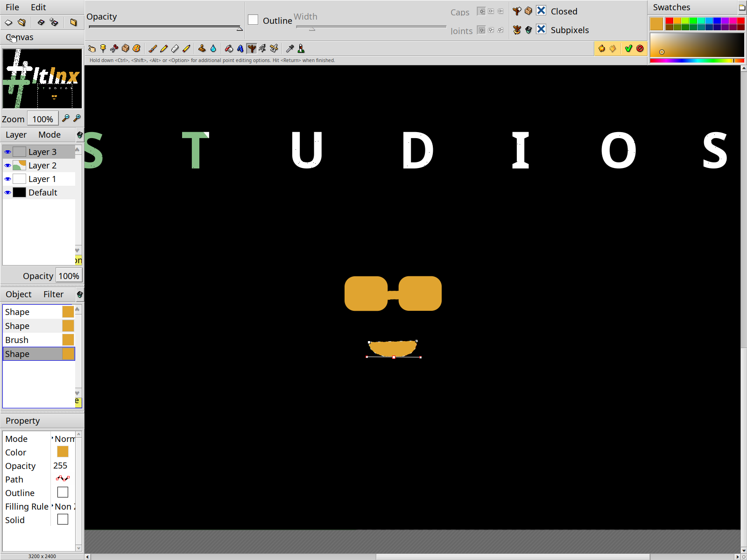Click the New canvas icon
The width and height of the screenshot is (747, 560).
(x=8, y=22)
